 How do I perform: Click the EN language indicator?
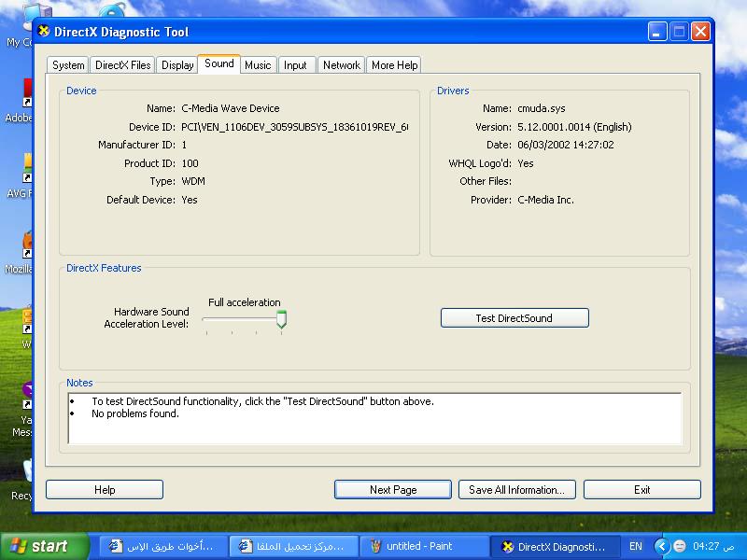click(x=636, y=546)
